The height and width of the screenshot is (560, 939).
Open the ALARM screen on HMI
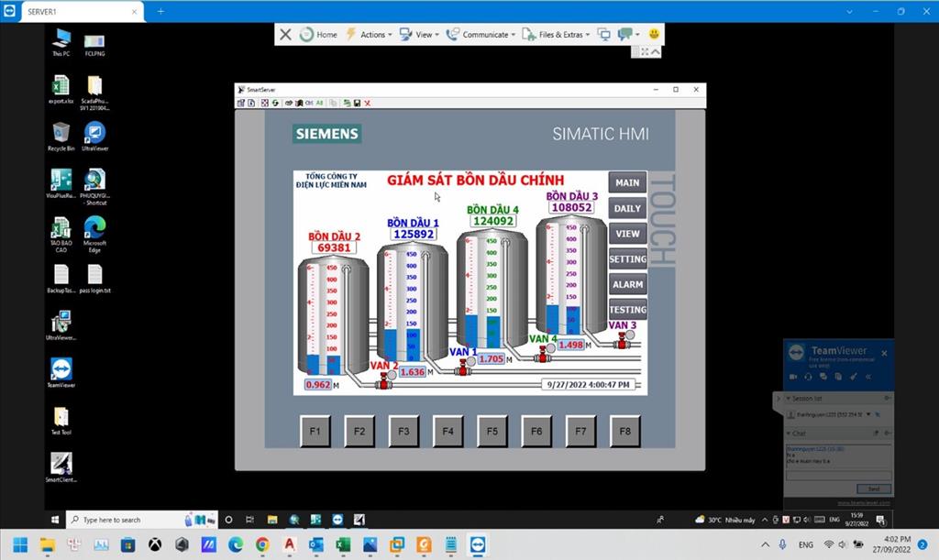point(627,284)
